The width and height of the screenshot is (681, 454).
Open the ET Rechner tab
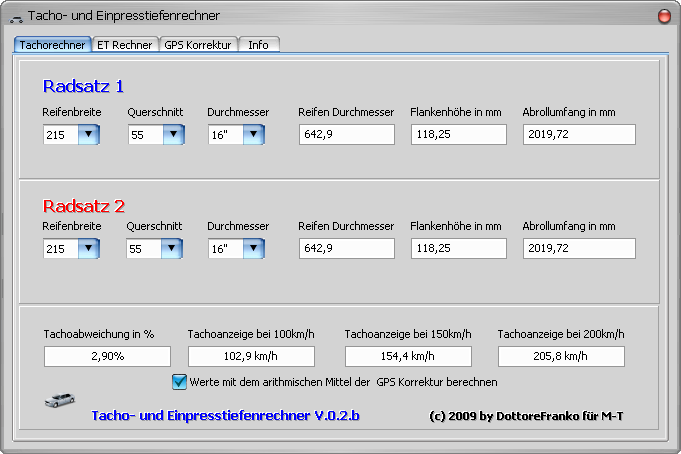click(x=125, y=45)
